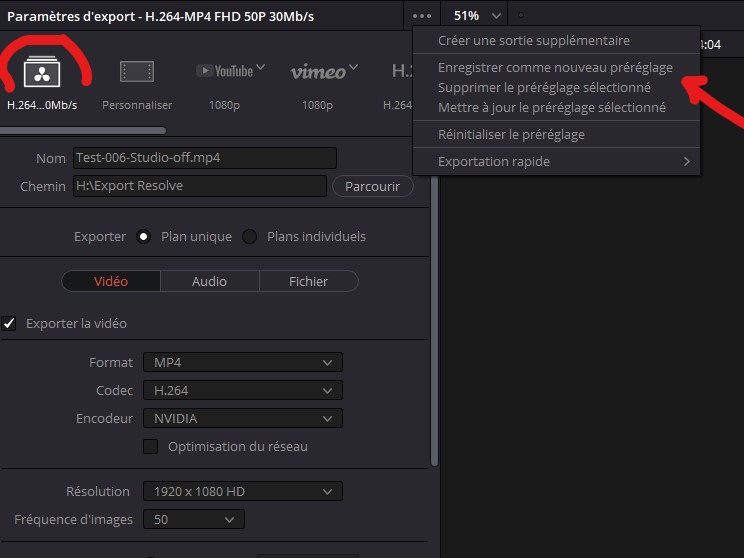Image resolution: width=744 pixels, height=558 pixels.
Task: Open the Encodeur NVIDIA dropdown
Action: coord(242,418)
